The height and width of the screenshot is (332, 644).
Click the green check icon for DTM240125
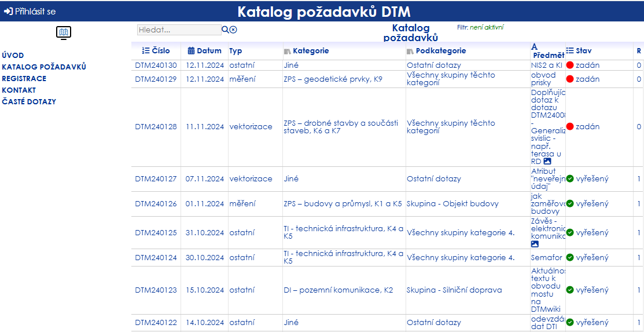point(570,232)
